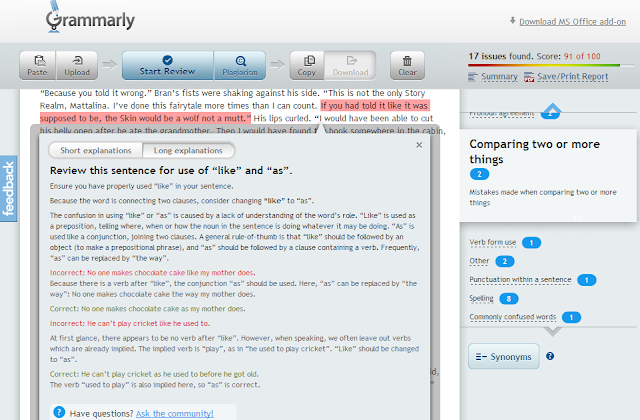Select Commonly confused words category
Image resolution: width=640 pixels, height=420 pixels.
coord(513,317)
